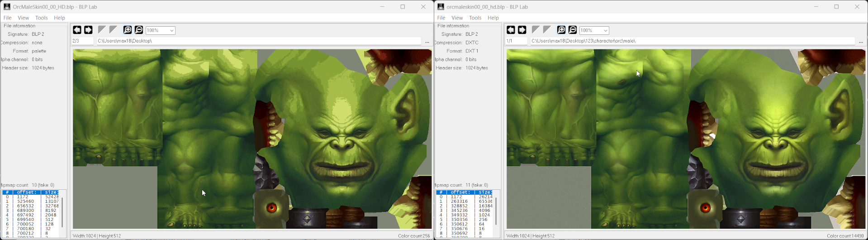This screenshot has width=868, height=240.
Task: Open the 100% zoom dropdown in right window
Action: 605,30
